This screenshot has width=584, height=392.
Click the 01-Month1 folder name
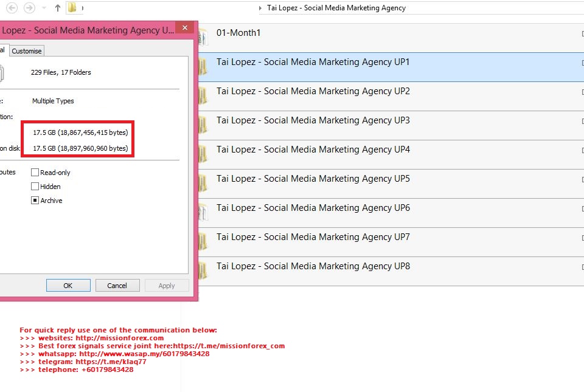point(238,33)
